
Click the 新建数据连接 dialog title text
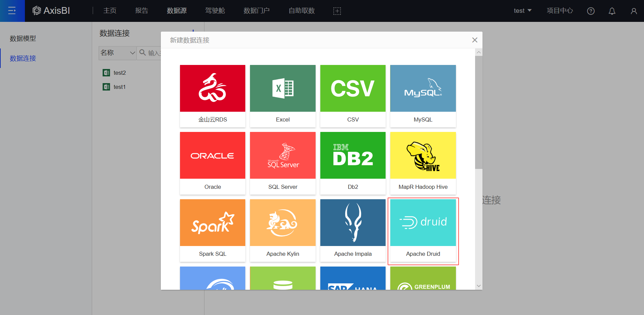[190, 40]
